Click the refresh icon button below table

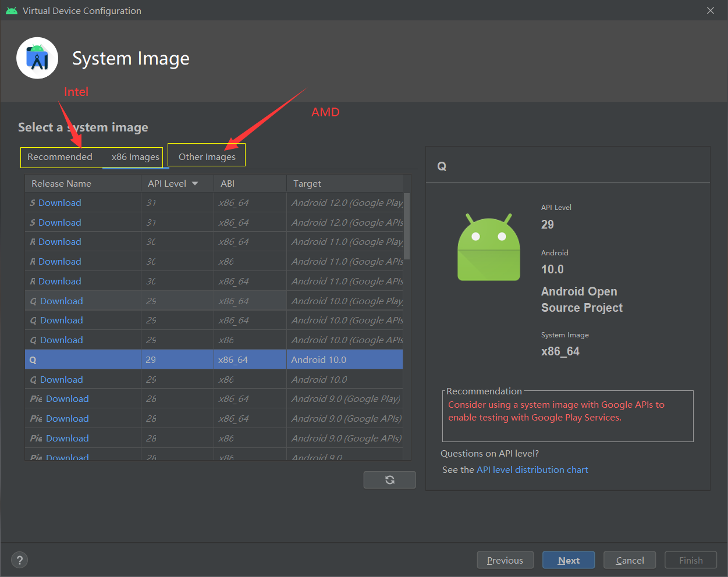coord(389,480)
